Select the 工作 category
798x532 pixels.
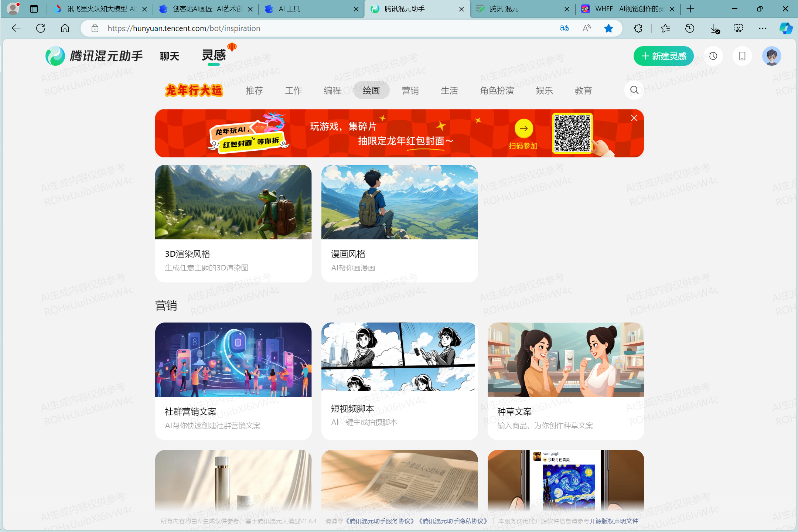(293, 91)
